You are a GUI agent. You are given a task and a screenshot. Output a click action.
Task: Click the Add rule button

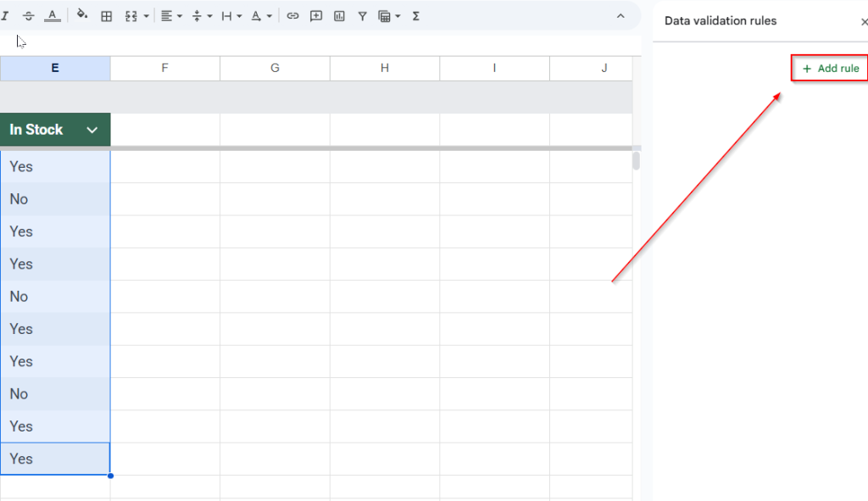click(828, 68)
